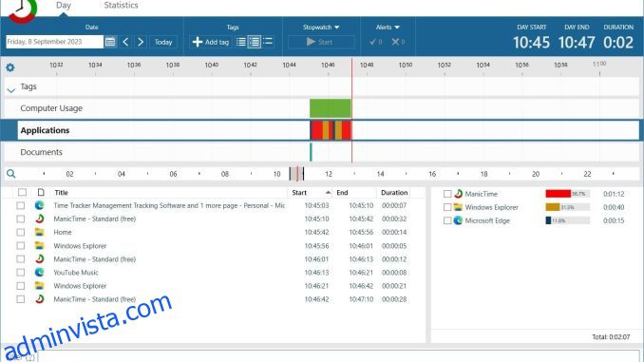Collapse the Tags timeline chevron
644x362 pixels.
click(11, 89)
